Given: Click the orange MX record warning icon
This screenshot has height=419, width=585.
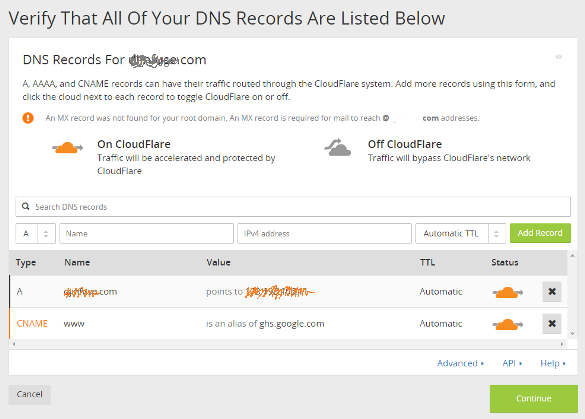Looking at the screenshot, I should point(28,118).
